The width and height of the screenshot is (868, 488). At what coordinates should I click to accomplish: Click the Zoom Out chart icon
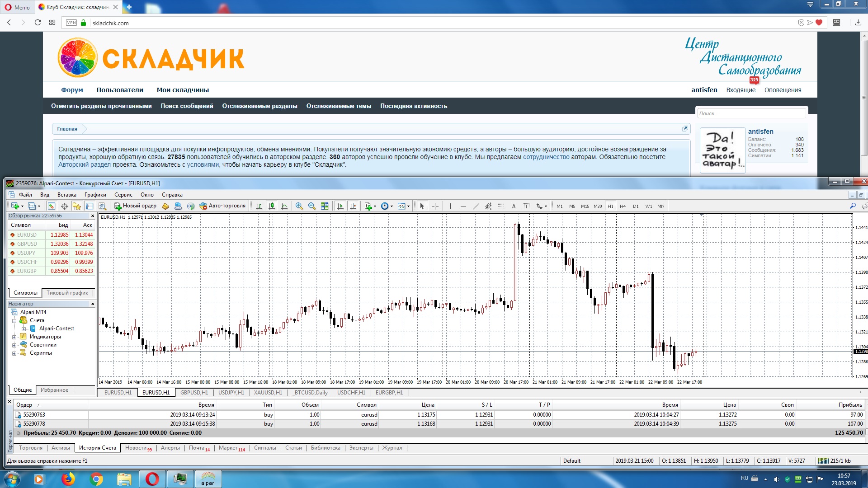[311, 206]
